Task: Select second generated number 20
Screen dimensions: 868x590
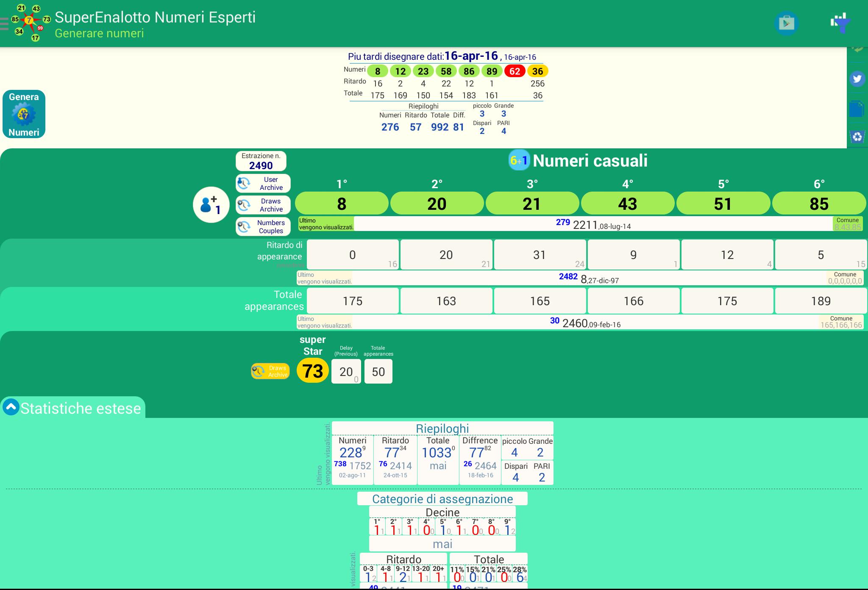Action: click(x=437, y=203)
